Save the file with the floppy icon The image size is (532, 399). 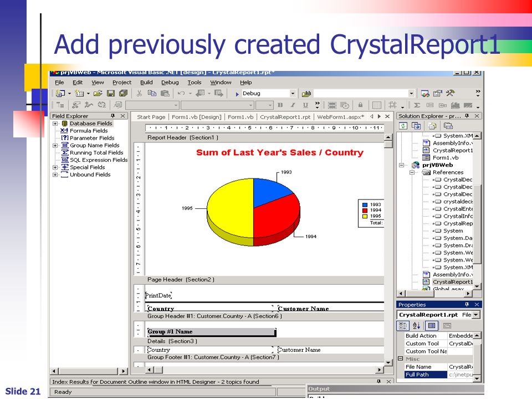point(111,93)
